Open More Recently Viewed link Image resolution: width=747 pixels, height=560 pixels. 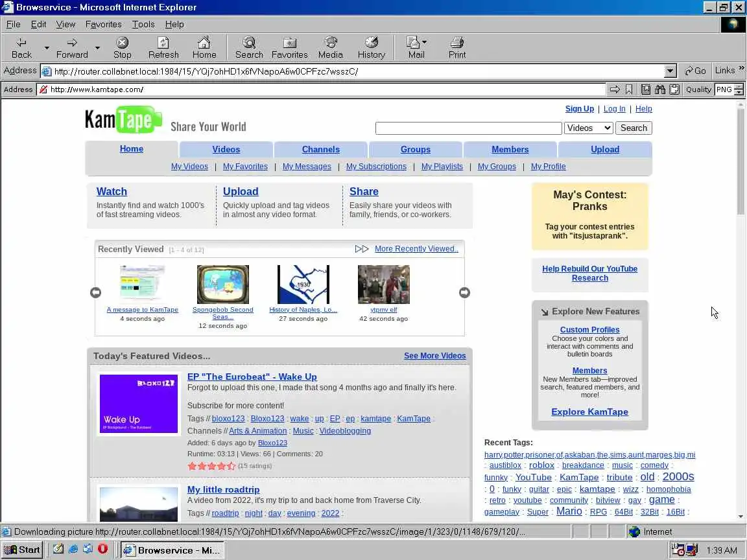[x=416, y=249]
